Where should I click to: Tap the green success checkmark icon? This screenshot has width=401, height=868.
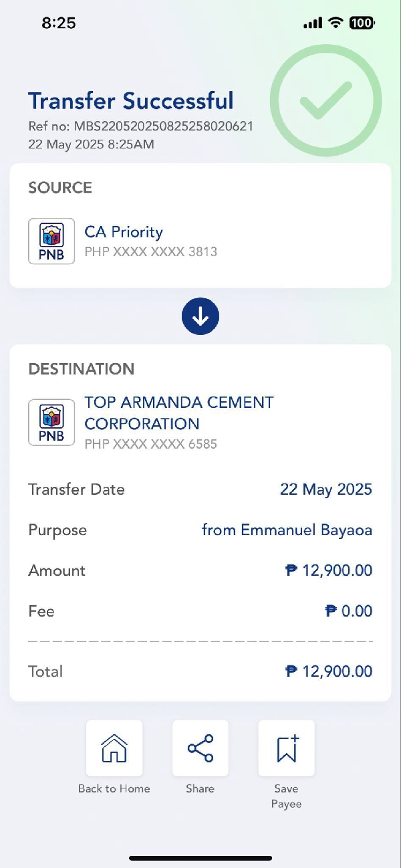(326, 101)
